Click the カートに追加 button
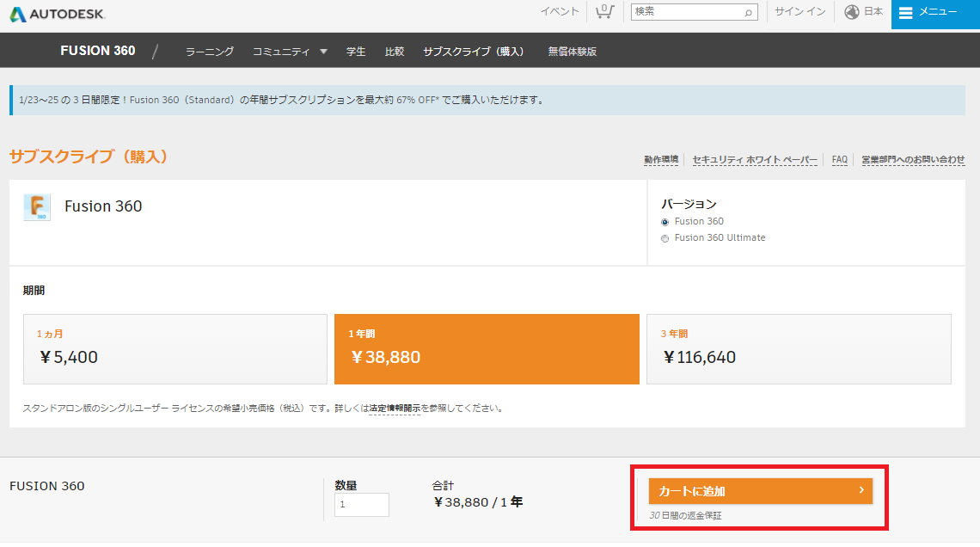The height and width of the screenshot is (547, 980). click(x=761, y=491)
